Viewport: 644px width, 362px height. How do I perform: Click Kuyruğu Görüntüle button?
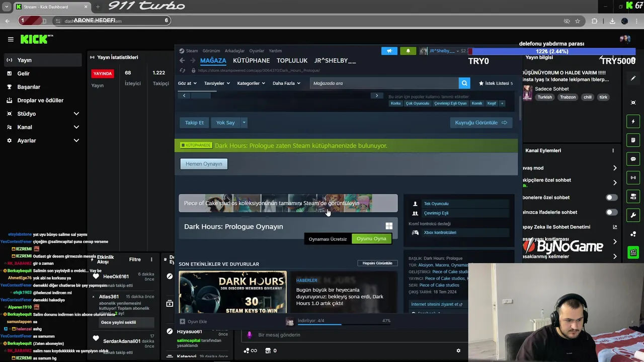tap(481, 123)
